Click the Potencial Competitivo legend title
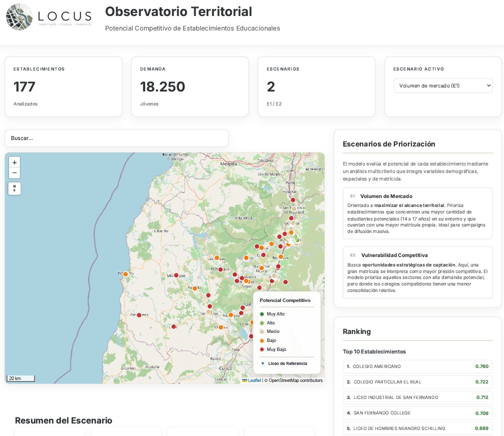Image resolution: width=504 pixels, height=436 pixels. click(x=285, y=300)
